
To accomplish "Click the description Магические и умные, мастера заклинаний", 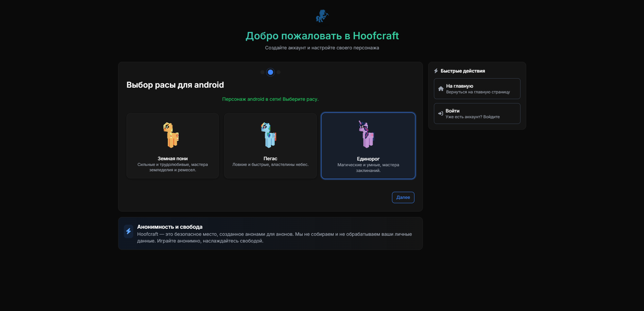I will [368, 168].
